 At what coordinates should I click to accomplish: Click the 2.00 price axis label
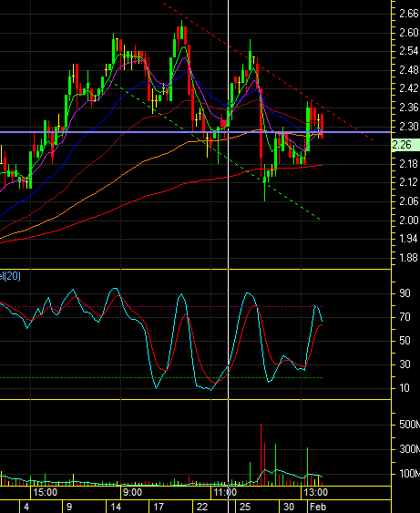[409, 220]
